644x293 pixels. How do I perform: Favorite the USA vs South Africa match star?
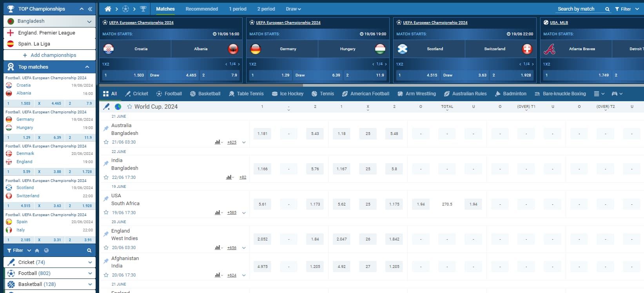tap(106, 213)
